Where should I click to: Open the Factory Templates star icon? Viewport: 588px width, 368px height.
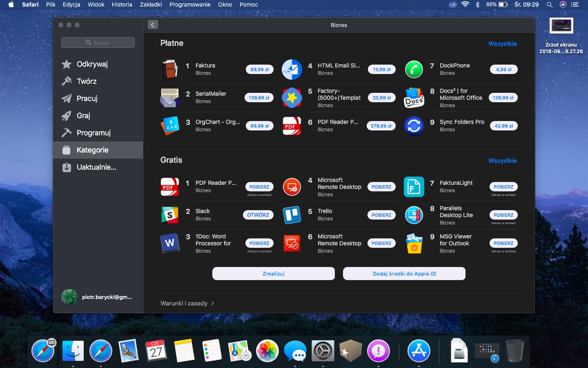coord(292,98)
